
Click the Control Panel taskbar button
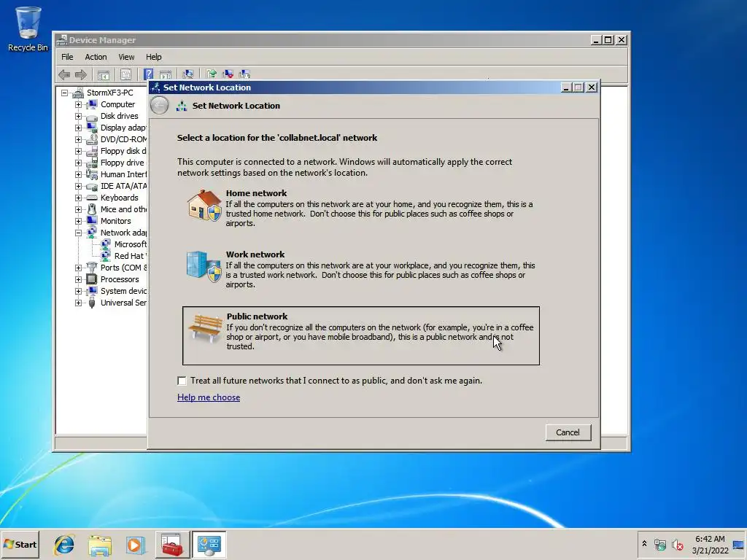(209, 545)
